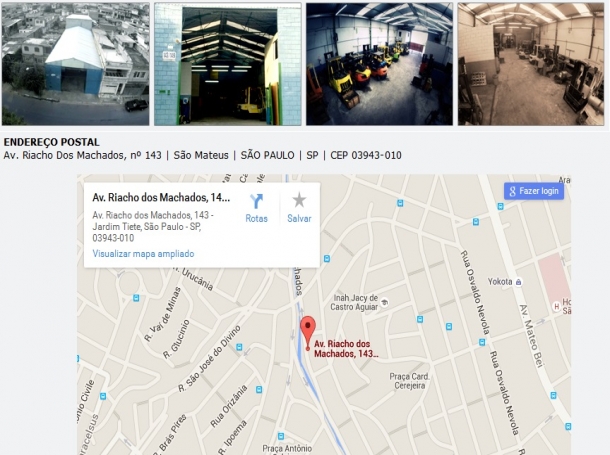Click the bus stop icon on Rua São José do Divino
This screenshot has width=610, height=455.
(x=239, y=346)
